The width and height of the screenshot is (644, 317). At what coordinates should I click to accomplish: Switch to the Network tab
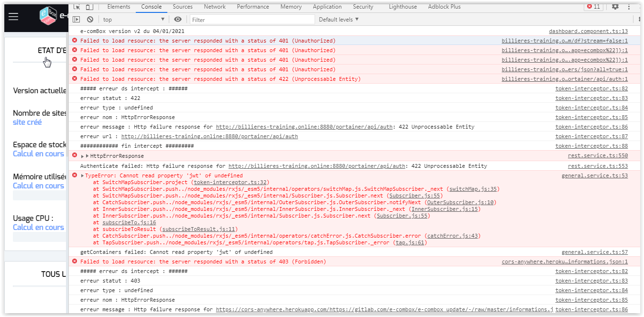(215, 7)
